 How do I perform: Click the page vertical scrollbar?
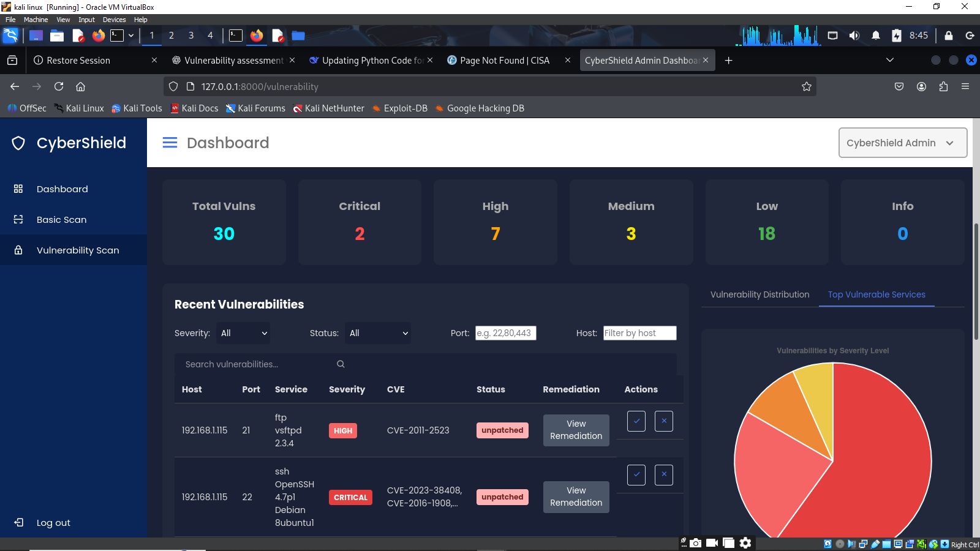click(976, 282)
